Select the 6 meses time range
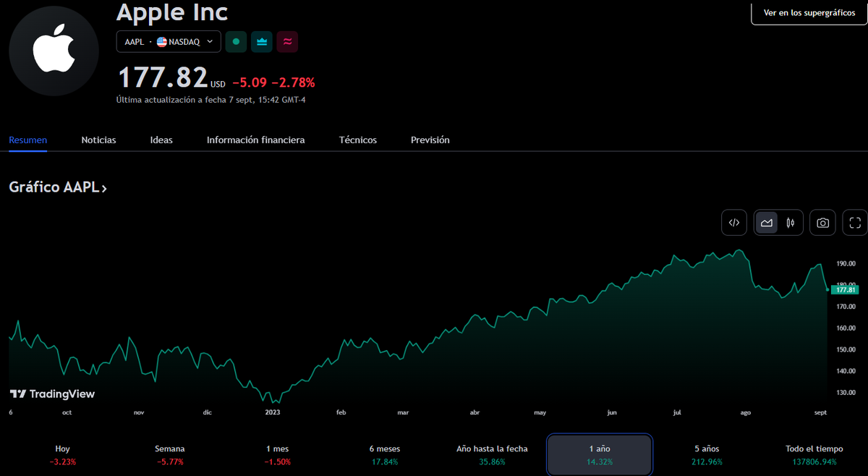This screenshot has width=868, height=476. pyautogui.click(x=384, y=455)
